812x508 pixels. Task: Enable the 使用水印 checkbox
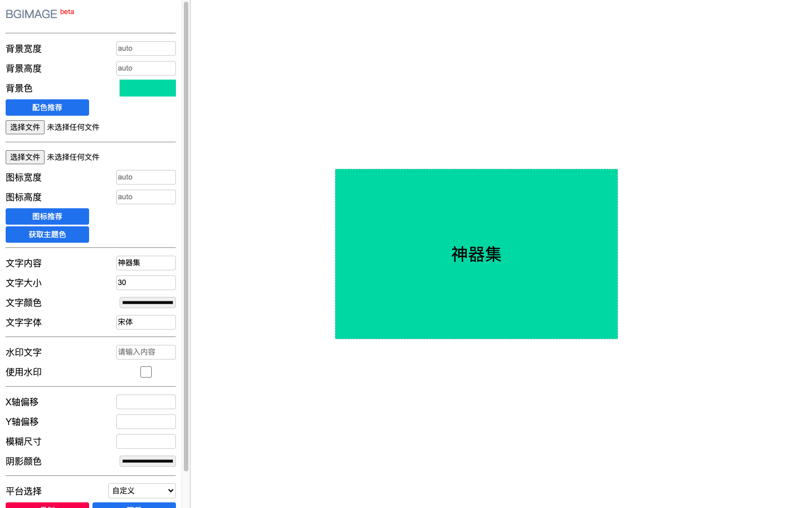[x=146, y=372]
